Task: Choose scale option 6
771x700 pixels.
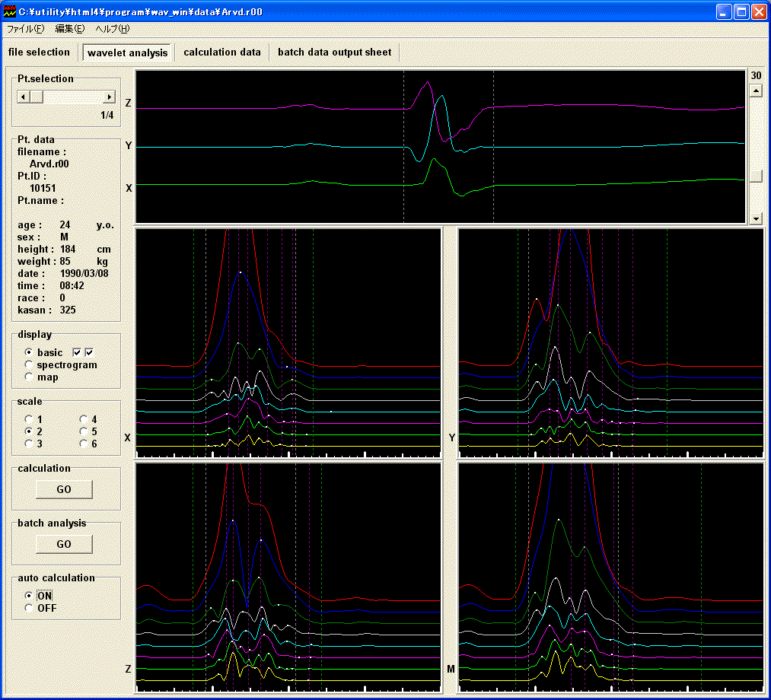Action: (84, 444)
